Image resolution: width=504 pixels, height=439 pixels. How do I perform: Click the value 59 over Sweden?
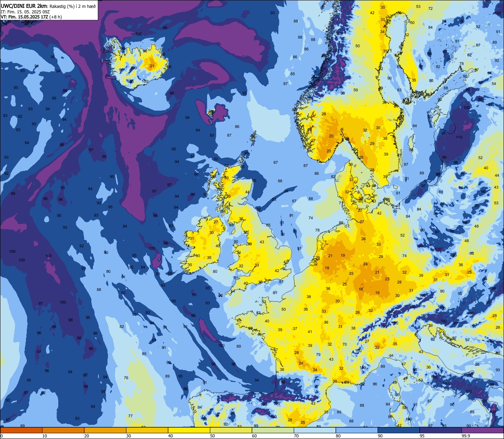click(x=356, y=90)
